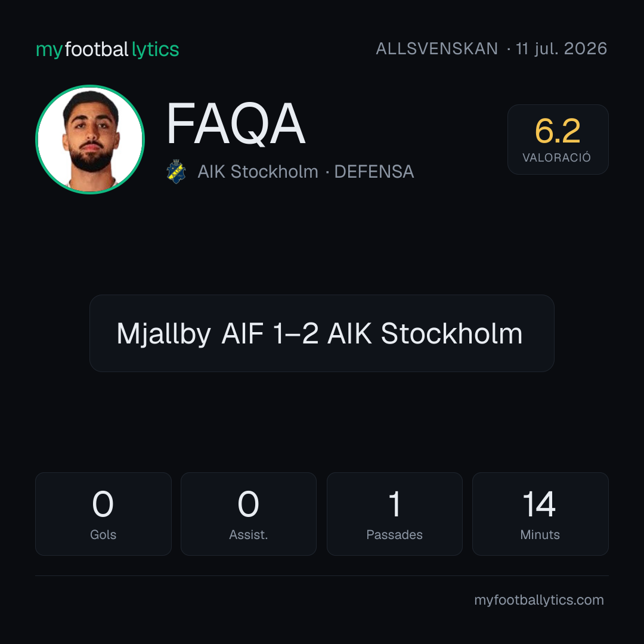Click the yellow 6.2 rating number
Screen dimensions: 644x644
tap(558, 131)
